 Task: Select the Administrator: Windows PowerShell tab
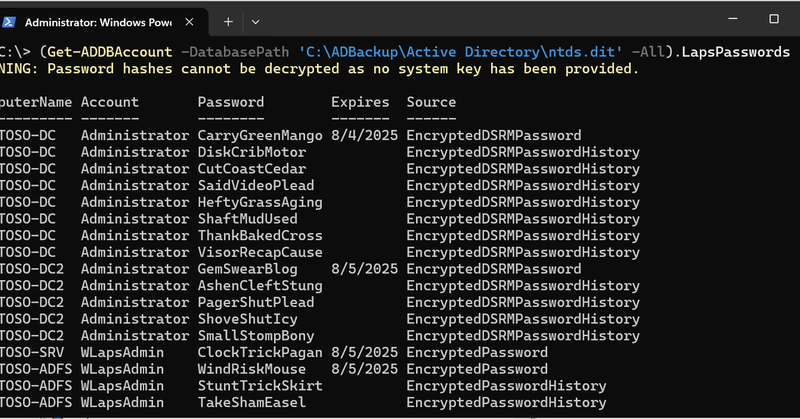pos(102,22)
